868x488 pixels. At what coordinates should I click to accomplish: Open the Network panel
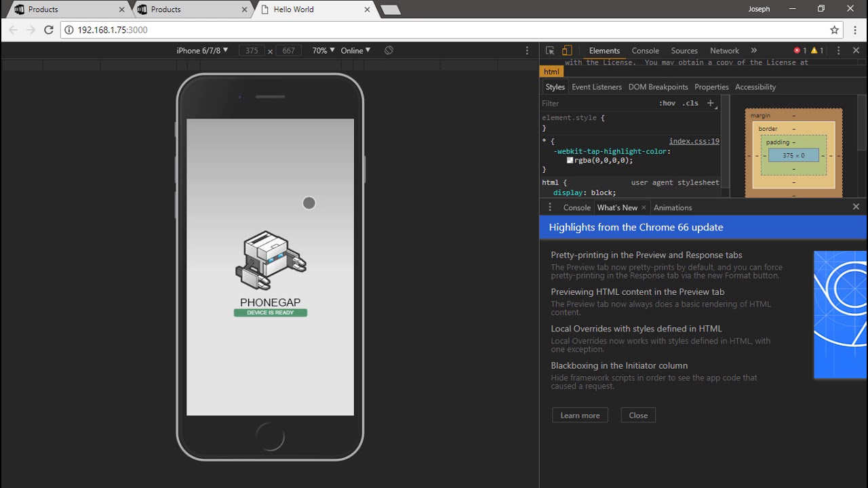click(724, 51)
